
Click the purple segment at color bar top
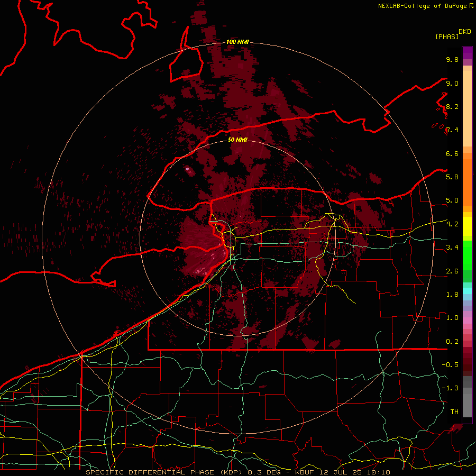point(467,53)
